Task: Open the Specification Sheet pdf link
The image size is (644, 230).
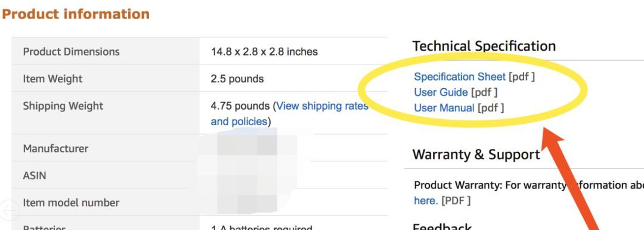Action: (460, 77)
